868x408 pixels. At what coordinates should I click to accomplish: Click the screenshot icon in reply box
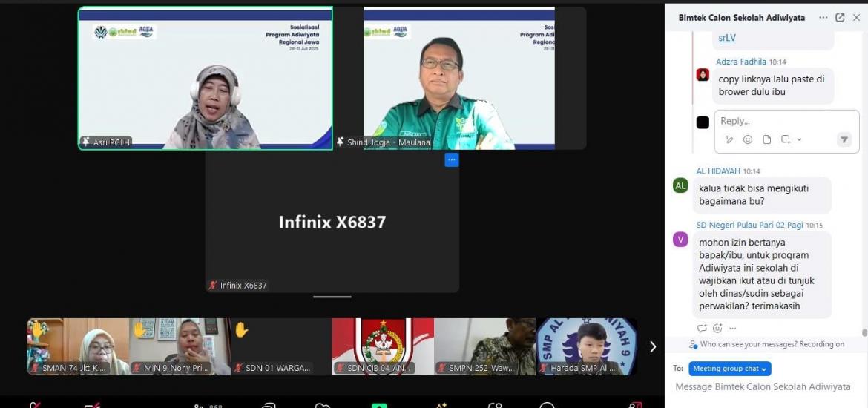pyautogui.click(x=786, y=139)
